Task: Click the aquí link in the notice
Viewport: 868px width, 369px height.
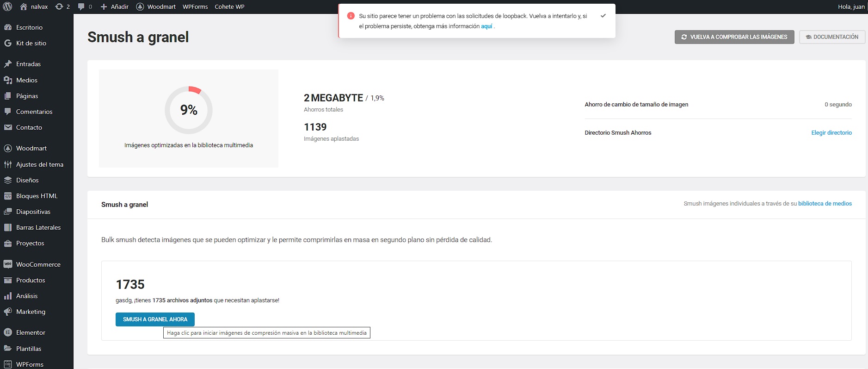Action: point(486,26)
